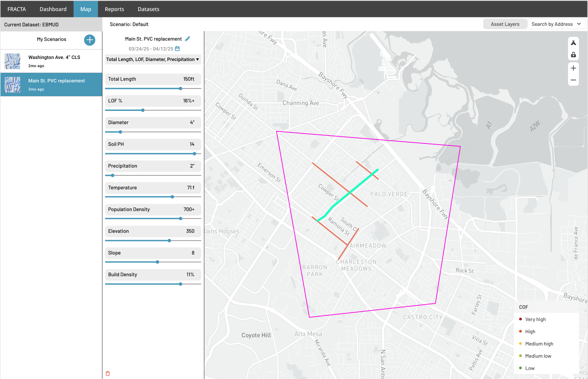Adjust the Total Length slider handle
The image size is (588, 379).
point(181,89)
